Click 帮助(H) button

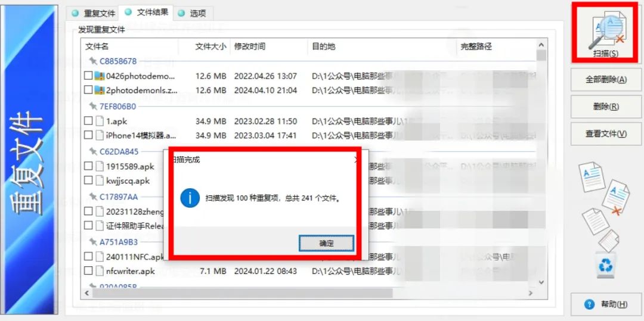606,304
